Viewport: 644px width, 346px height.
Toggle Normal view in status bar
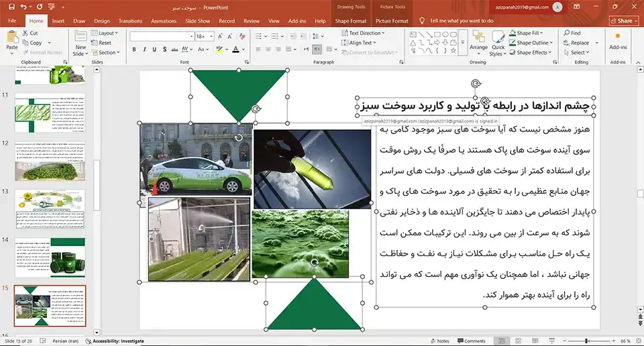coord(502,341)
